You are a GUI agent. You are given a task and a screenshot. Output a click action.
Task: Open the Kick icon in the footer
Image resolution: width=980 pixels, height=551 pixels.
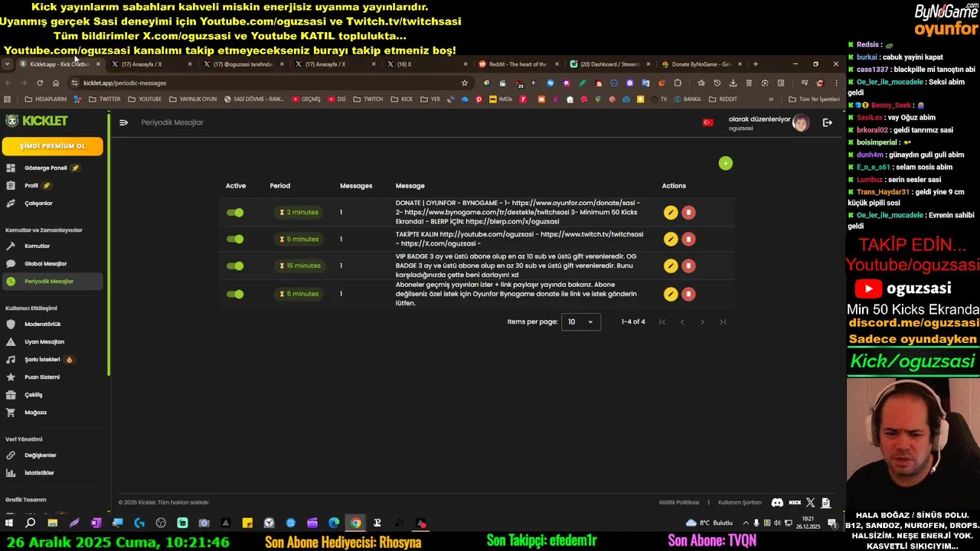pyautogui.click(x=795, y=503)
